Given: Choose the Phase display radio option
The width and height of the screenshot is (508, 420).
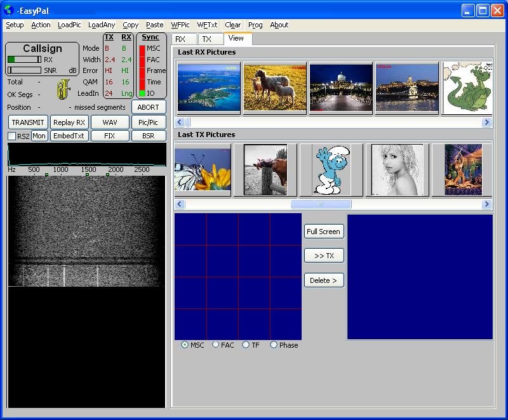Looking at the screenshot, I should 274,345.
